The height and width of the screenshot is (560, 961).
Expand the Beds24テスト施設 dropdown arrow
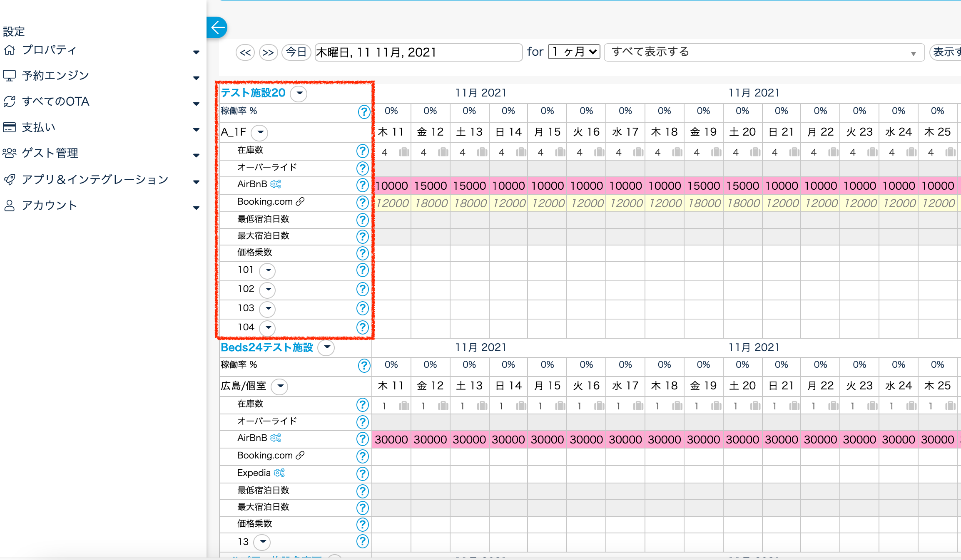coord(326,347)
